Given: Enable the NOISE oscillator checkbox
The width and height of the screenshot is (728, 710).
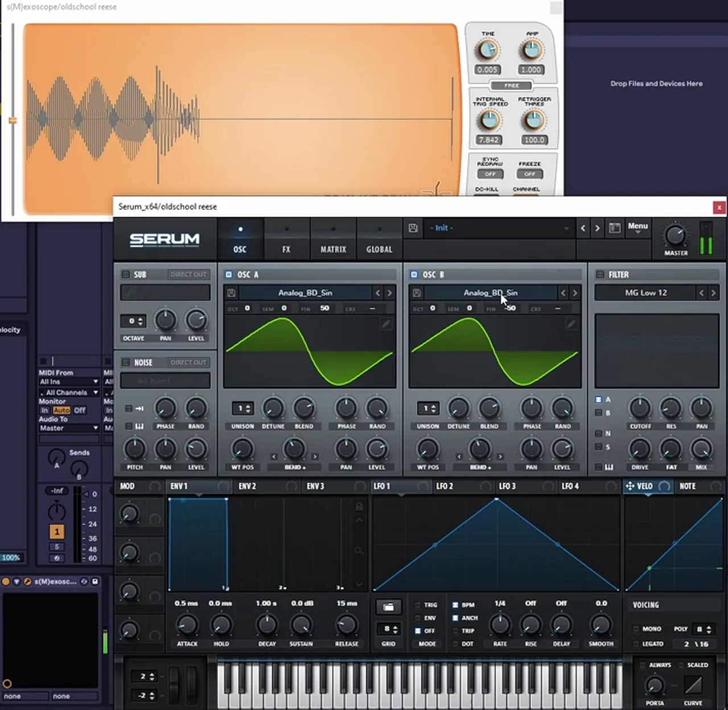Looking at the screenshot, I should click(126, 362).
